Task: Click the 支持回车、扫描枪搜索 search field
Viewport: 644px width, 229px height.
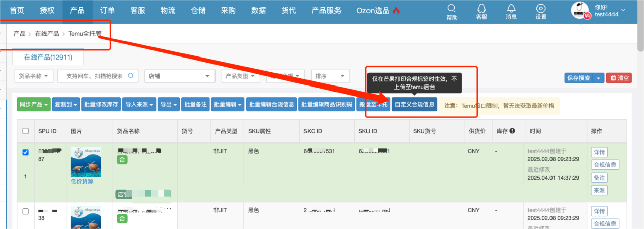Action: click(98, 76)
